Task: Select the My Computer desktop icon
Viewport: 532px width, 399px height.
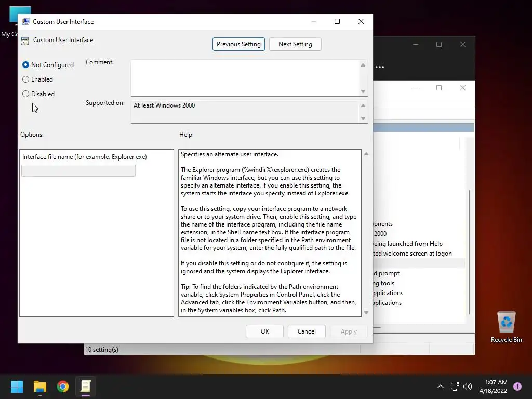Action: click(9, 22)
